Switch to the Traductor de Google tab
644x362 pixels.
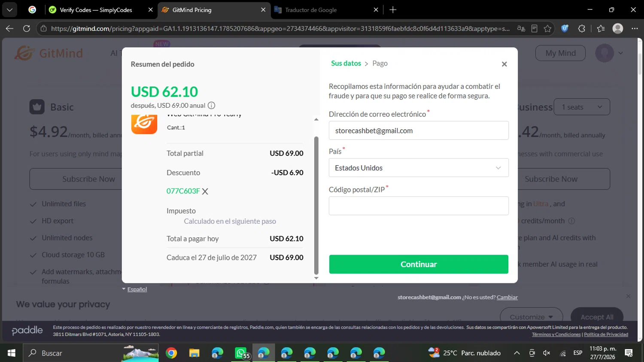pyautogui.click(x=311, y=10)
